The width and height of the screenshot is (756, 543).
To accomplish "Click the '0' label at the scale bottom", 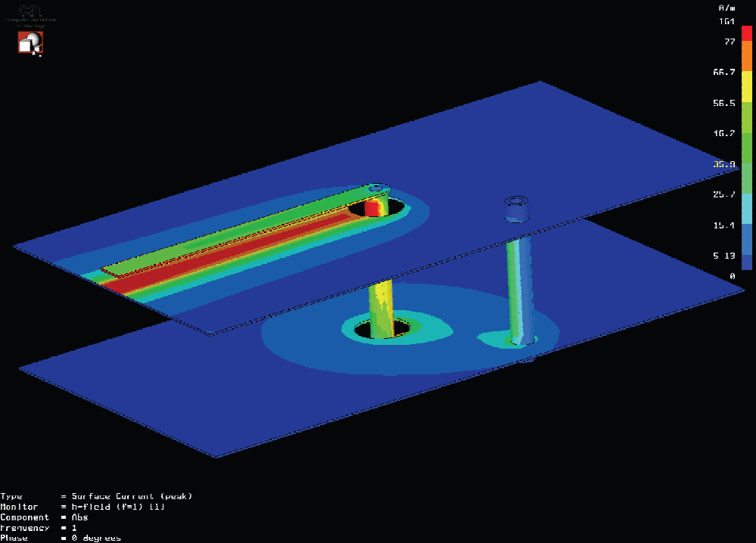I will click(x=733, y=276).
